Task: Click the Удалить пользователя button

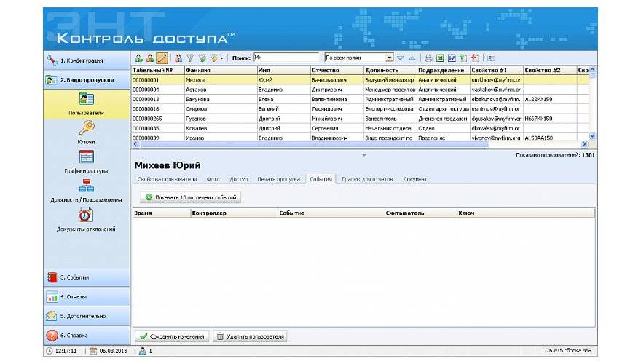Action: tap(250, 336)
